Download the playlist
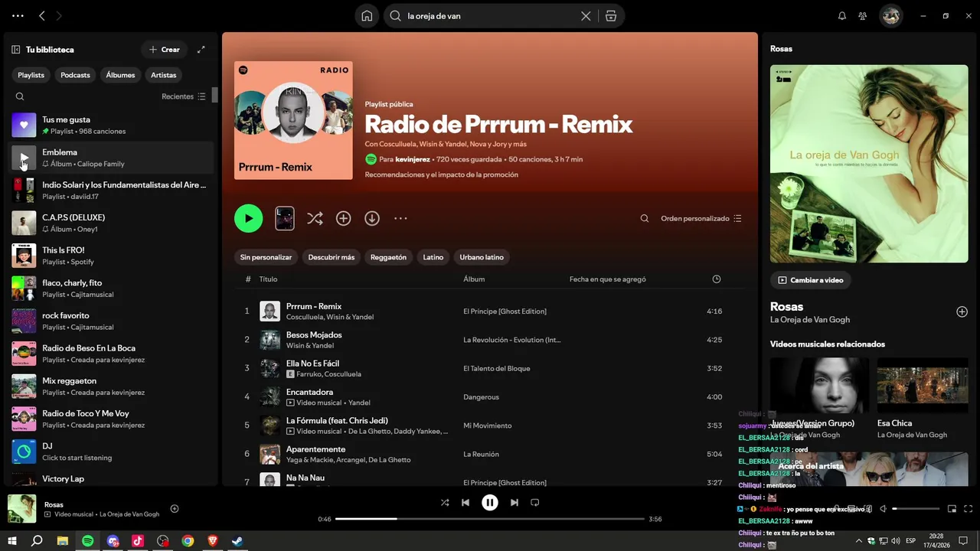Image resolution: width=980 pixels, height=551 pixels. coord(372,218)
